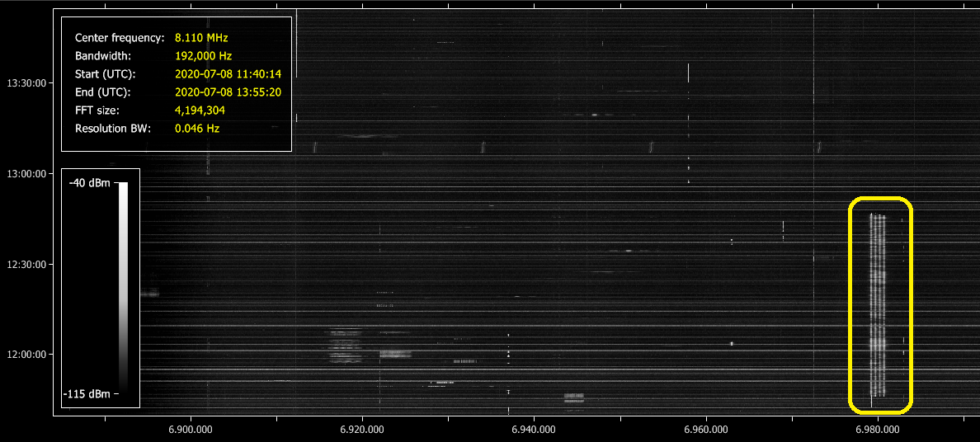Click the Start (UTC) label
Image resolution: width=980 pixels, height=442 pixels.
click(x=105, y=73)
